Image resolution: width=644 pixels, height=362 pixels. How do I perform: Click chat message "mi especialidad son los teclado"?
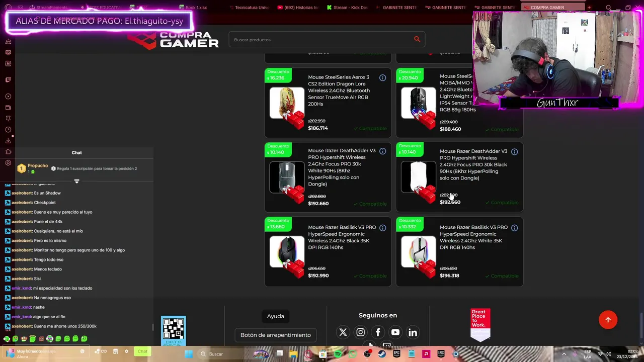[62, 288]
